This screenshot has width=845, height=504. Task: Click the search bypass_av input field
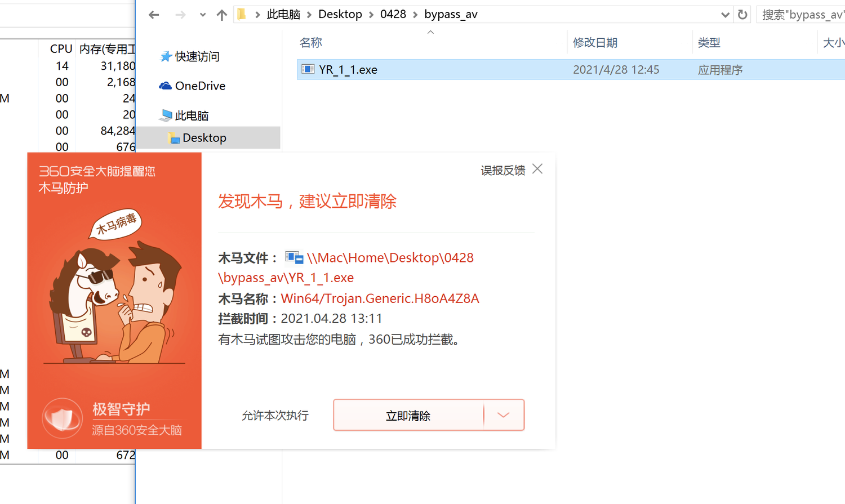800,15
